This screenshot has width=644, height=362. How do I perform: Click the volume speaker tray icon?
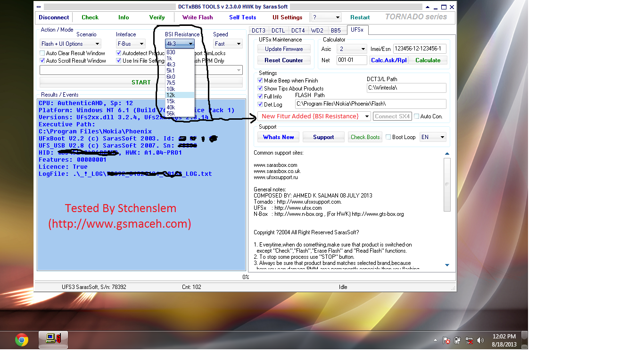480,340
